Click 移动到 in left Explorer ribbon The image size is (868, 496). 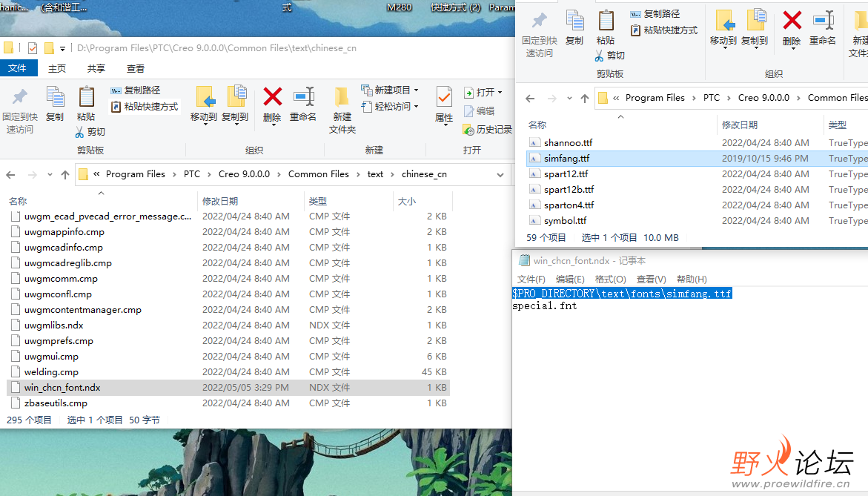[x=204, y=104]
